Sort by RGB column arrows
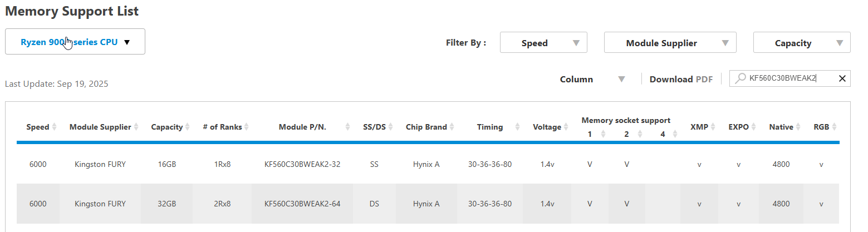 point(834,127)
